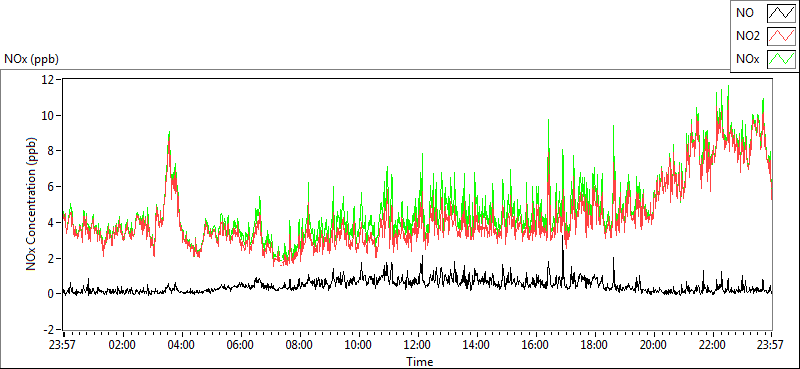Click the Time axis label
800x369 pixels.
pyautogui.click(x=419, y=362)
